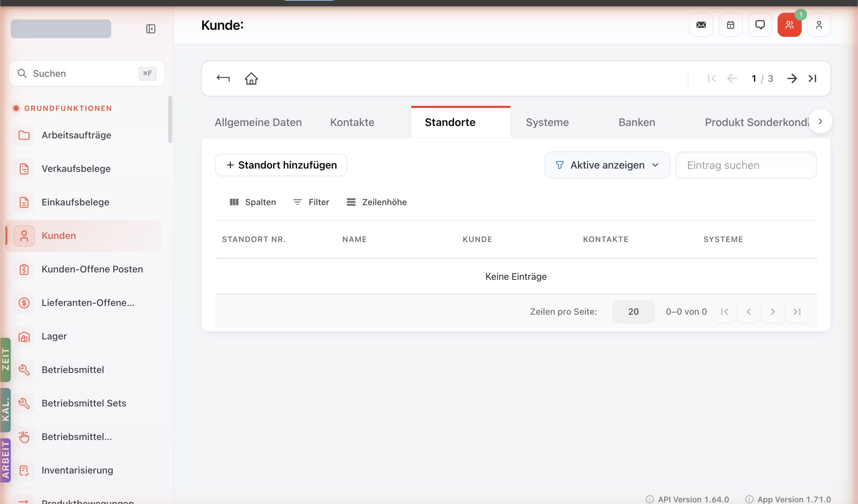
Task: Click the search magnifier icon in sidebar
Action: (22, 73)
